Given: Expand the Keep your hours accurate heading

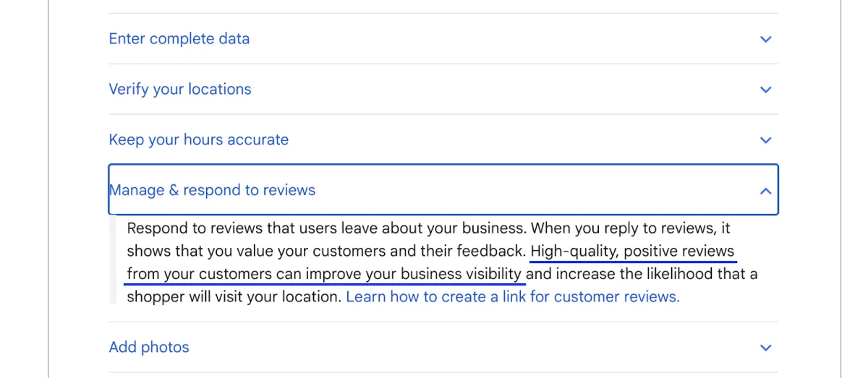Looking at the screenshot, I should tap(198, 140).
